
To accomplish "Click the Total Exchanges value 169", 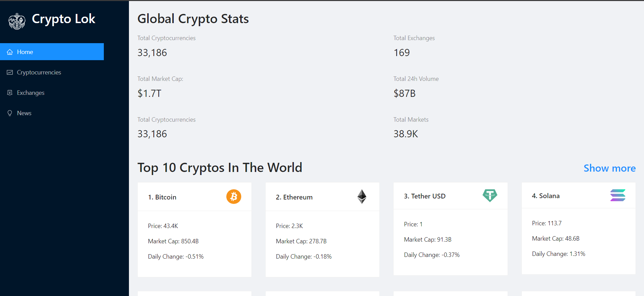I will (x=402, y=53).
